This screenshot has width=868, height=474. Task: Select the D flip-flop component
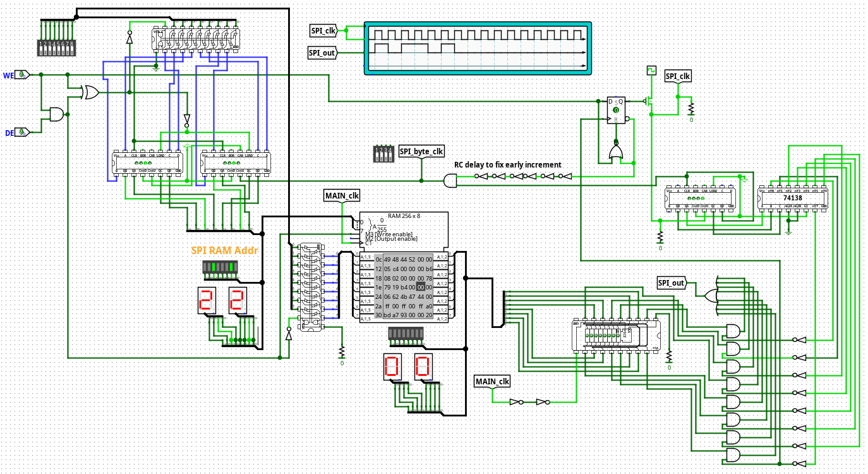click(615, 110)
